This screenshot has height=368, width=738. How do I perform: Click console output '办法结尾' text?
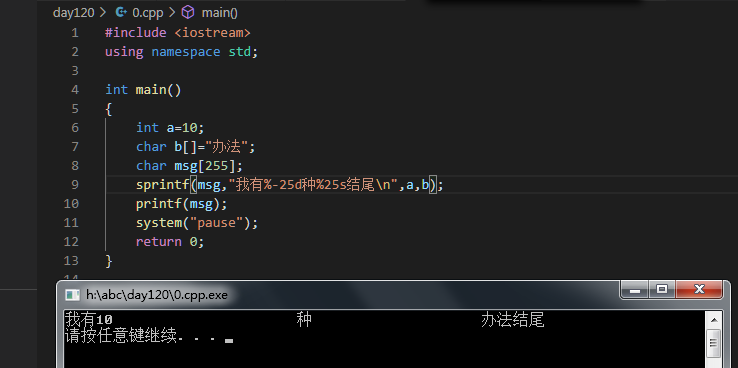(x=513, y=320)
